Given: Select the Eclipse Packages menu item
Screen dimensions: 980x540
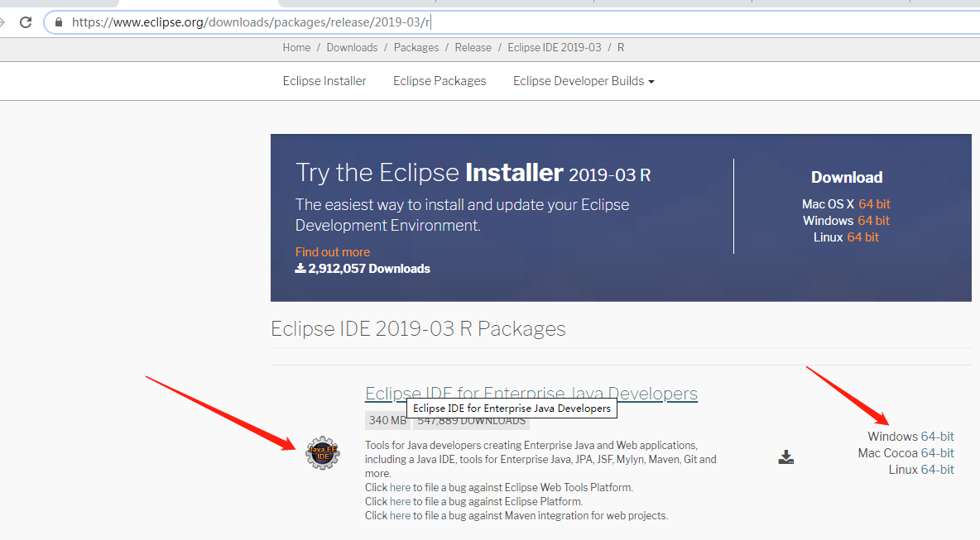Looking at the screenshot, I should [439, 80].
